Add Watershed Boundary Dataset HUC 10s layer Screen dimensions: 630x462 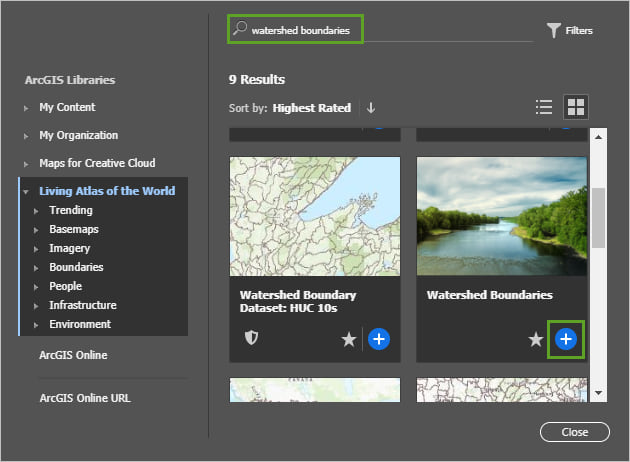click(x=379, y=339)
